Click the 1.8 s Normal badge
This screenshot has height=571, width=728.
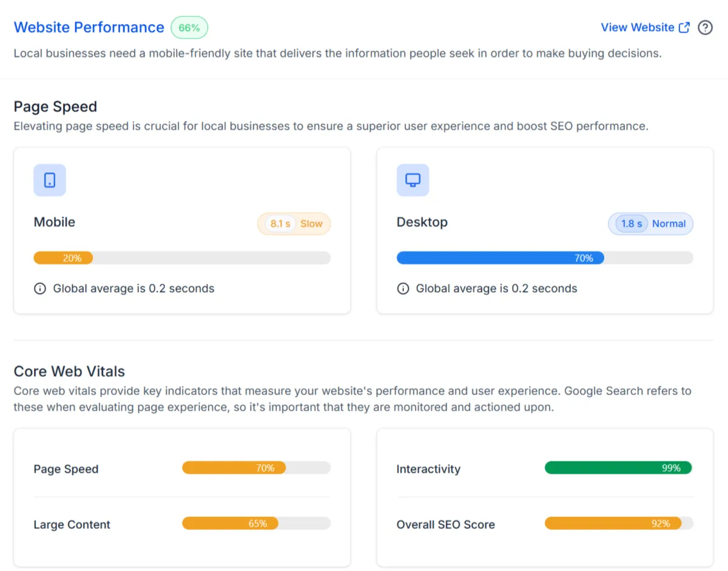pos(650,224)
